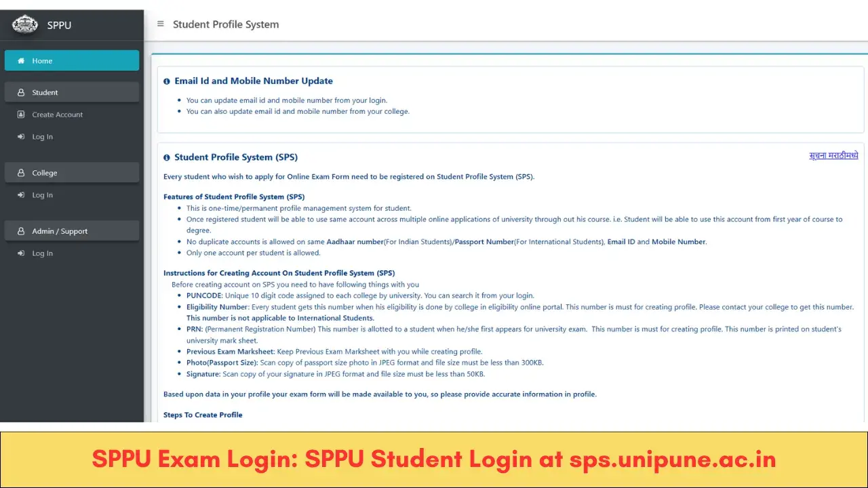Open Log In under Student

[42, 137]
